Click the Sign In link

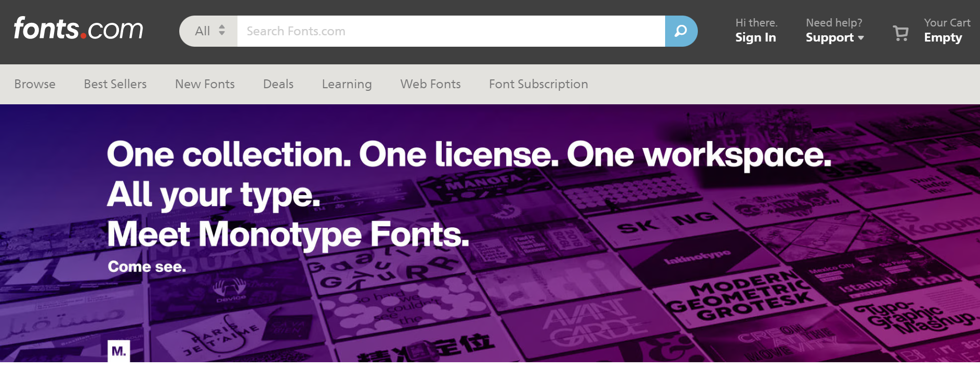coord(756,37)
